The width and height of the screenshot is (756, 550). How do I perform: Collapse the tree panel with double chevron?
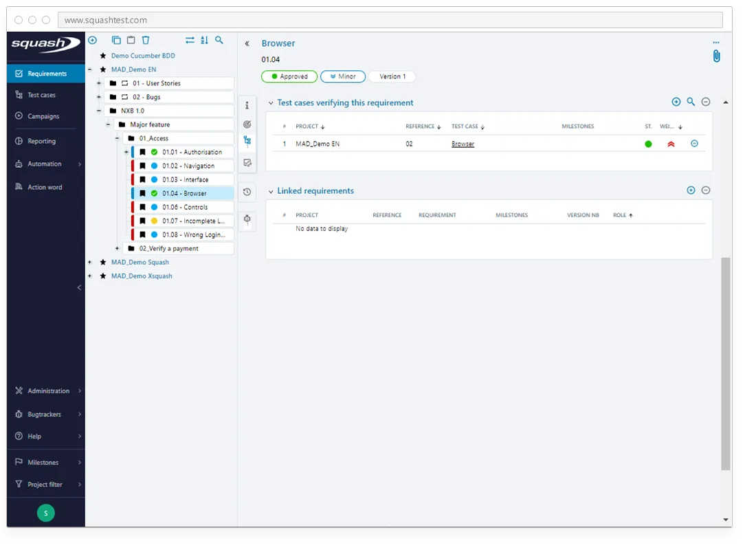tap(247, 43)
